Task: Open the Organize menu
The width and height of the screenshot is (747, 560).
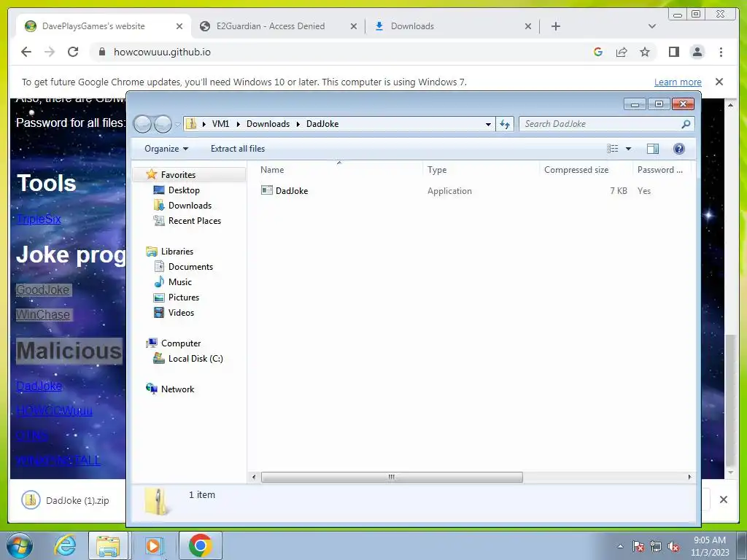Action: click(x=166, y=149)
